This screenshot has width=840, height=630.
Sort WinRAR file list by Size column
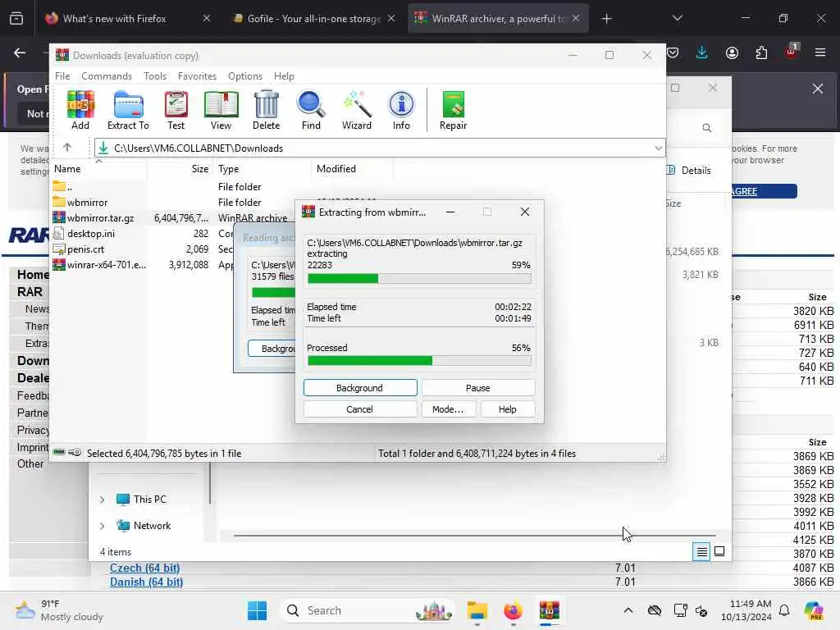click(x=180, y=169)
